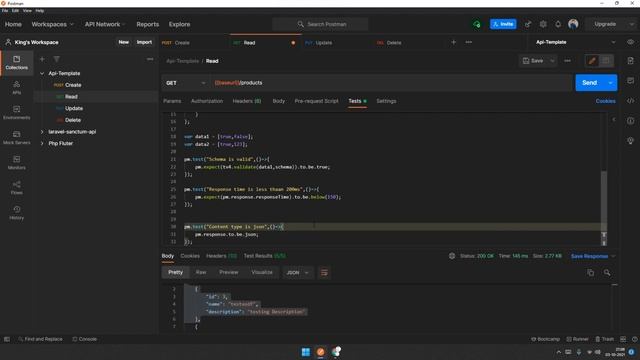The width and height of the screenshot is (640, 360).
Task: Open the Workspaces dropdown
Action: click(x=53, y=24)
